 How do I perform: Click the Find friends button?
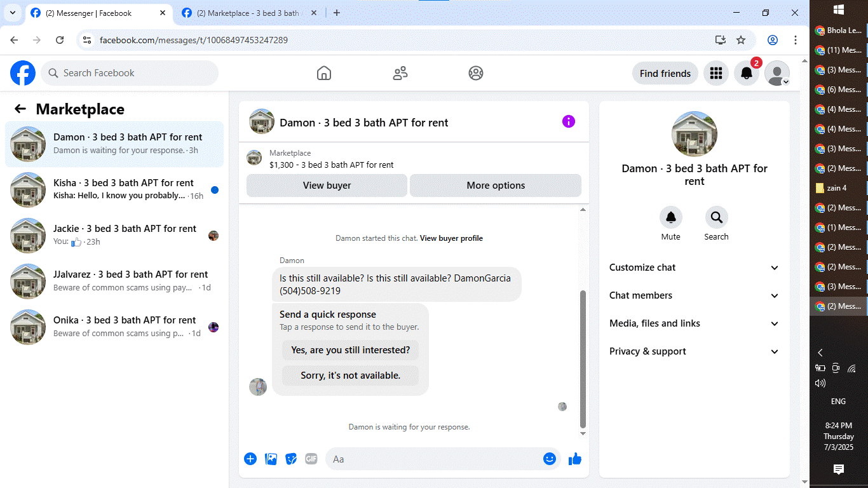[665, 73]
